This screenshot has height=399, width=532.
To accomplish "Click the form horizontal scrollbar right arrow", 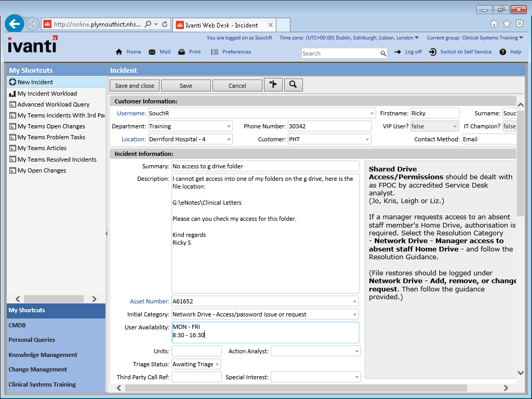I will coord(506,388).
